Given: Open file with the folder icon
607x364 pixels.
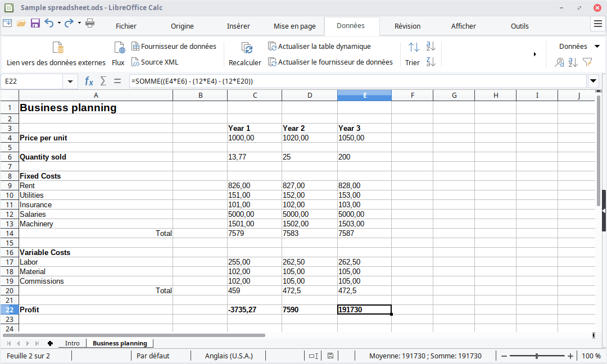Looking at the screenshot, I should point(21,23).
